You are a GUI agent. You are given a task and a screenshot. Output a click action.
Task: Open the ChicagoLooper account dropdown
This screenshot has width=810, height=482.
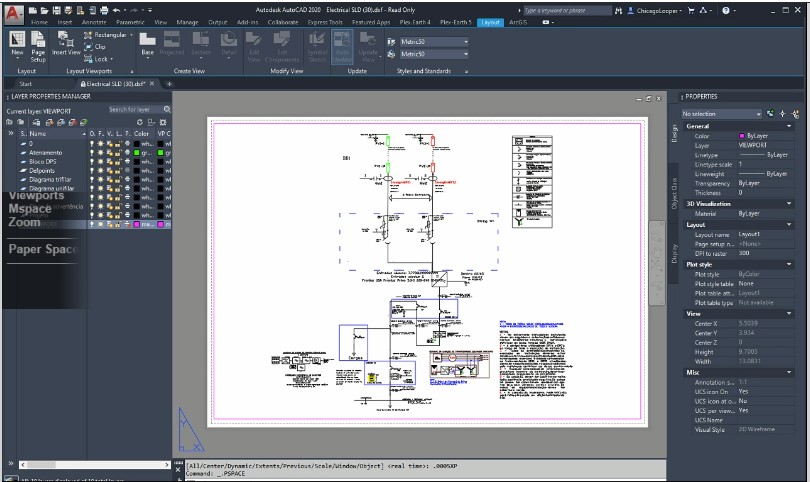(659, 10)
